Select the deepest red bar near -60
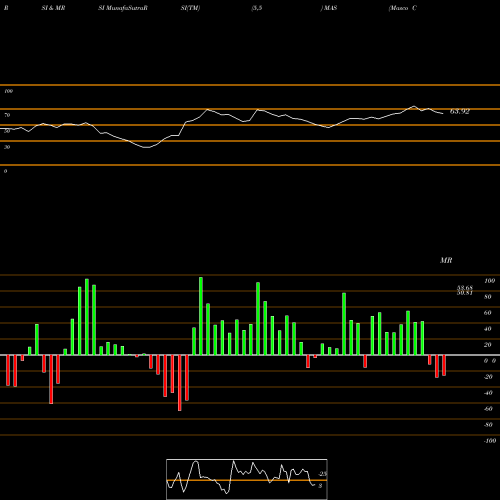The width and height of the screenshot is (500, 500). pyautogui.click(x=180, y=383)
